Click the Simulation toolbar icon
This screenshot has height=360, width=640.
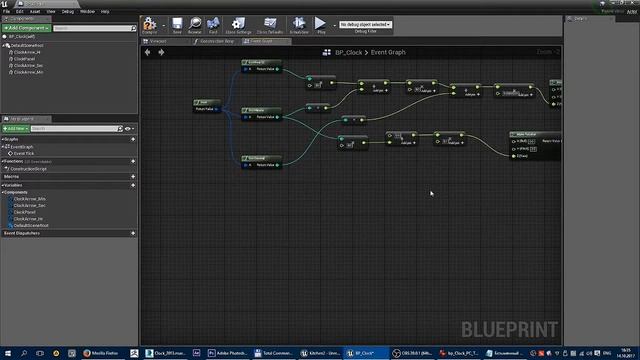point(299,24)
